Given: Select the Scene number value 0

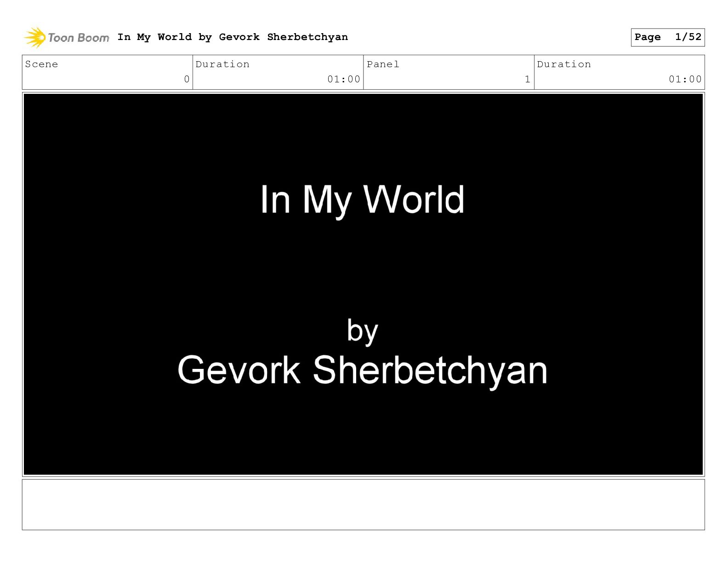Looking at the screenshot, I should click(x=187, y=79).
